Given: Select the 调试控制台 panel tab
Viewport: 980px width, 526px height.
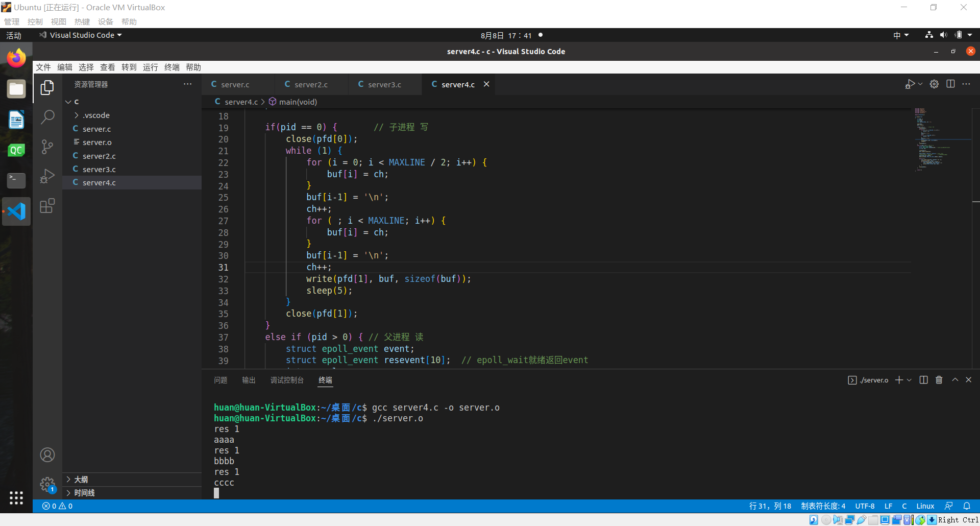Looking at the screenshot, I should click(287, 380).
